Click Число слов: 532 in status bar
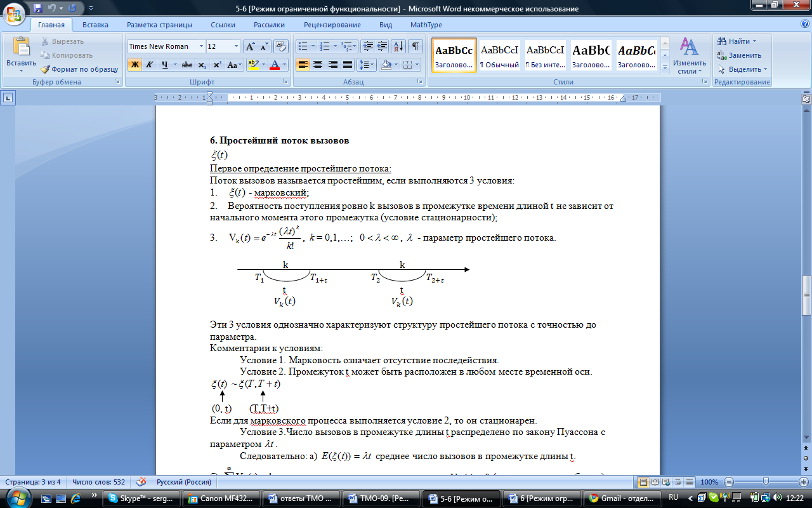 pos(99,482)
